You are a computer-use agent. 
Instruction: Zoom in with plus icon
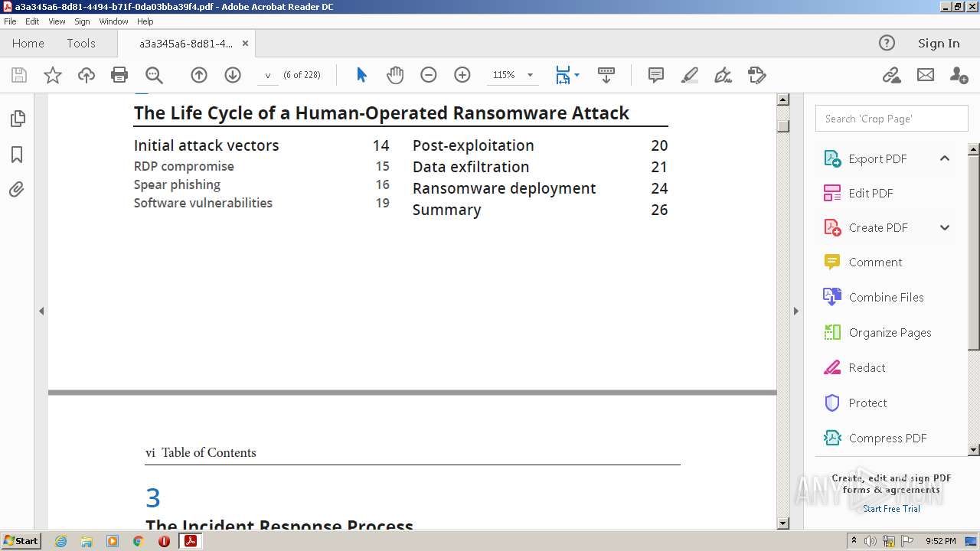(462, 75)
